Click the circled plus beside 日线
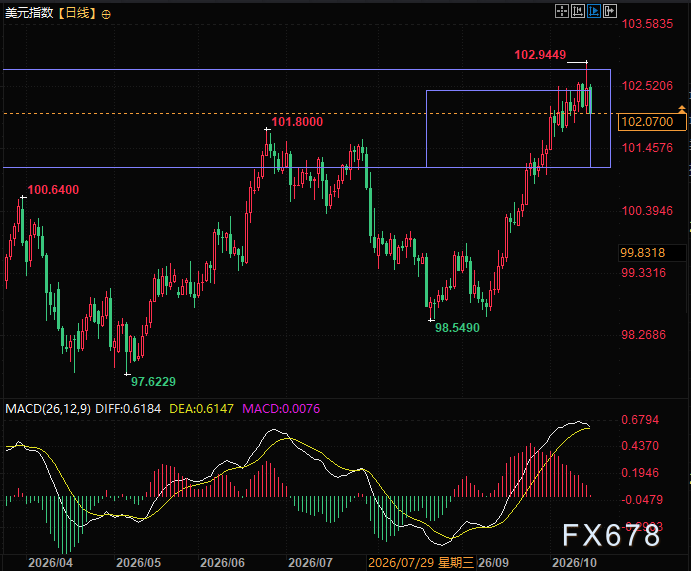The image size is (691, 571). pos(106,15)
